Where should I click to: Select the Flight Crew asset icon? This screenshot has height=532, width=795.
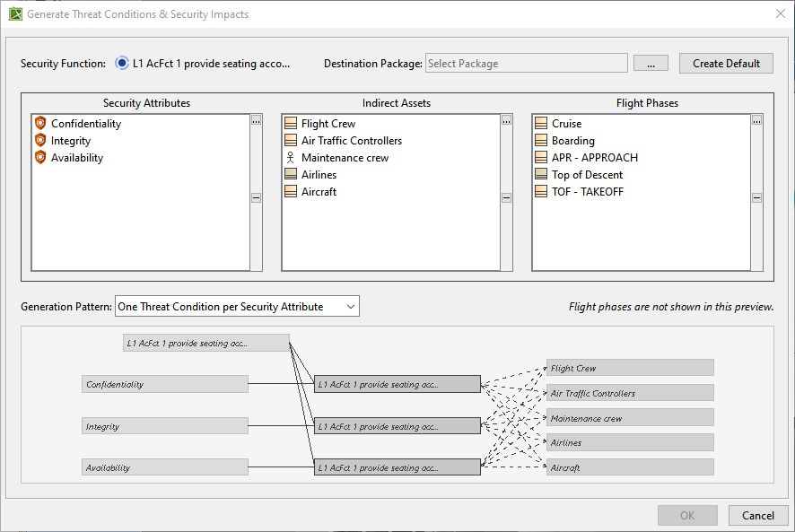[x=290, y=124]
